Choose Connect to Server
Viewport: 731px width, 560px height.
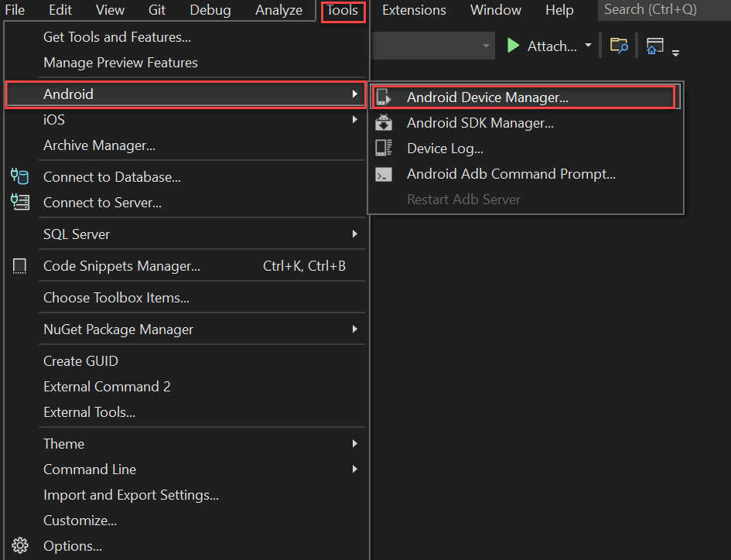point(186,203)
